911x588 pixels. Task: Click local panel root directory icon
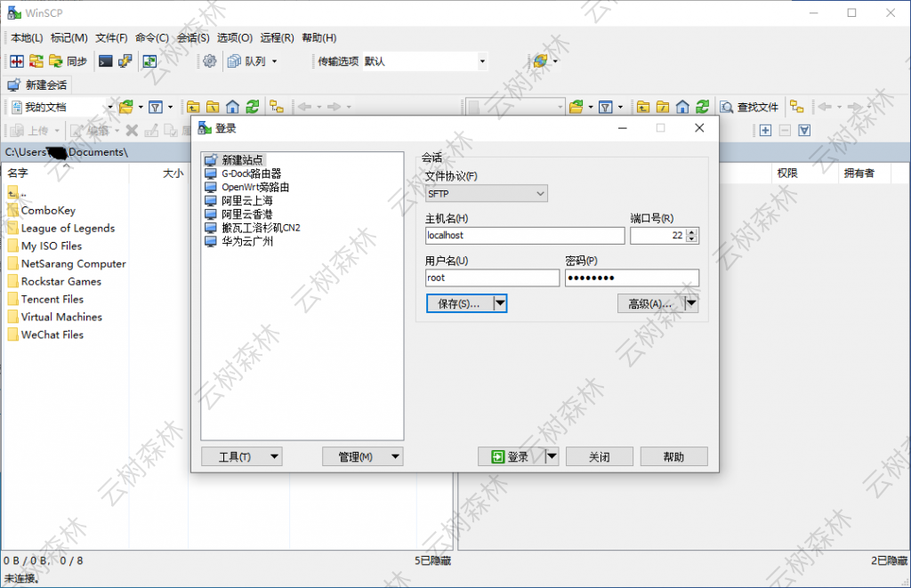(x=213, y=107)
